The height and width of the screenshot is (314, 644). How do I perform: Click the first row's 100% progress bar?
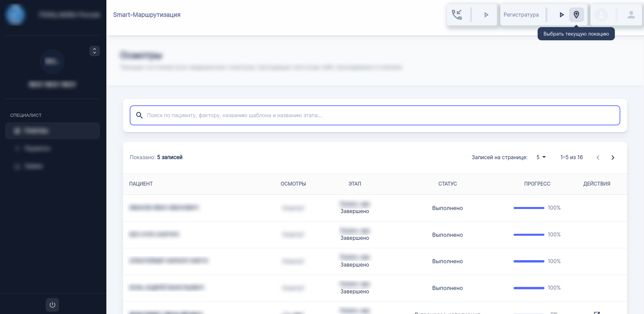[528, 208]
